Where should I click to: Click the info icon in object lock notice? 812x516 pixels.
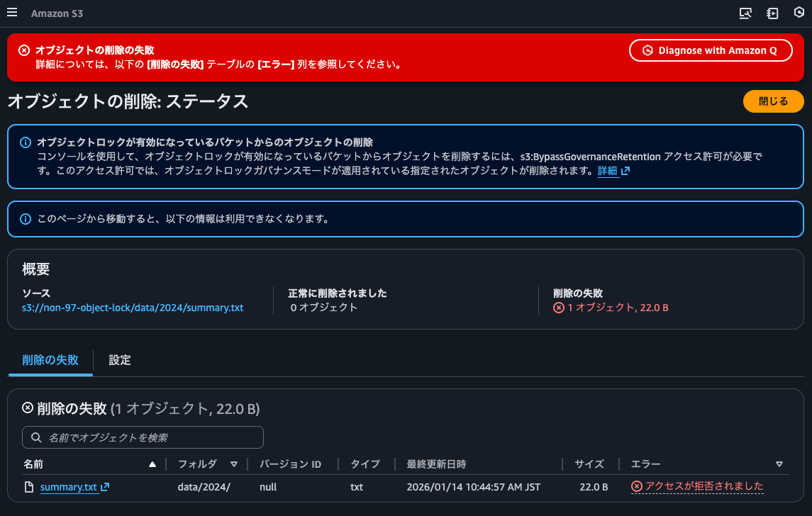pos(26,142)
